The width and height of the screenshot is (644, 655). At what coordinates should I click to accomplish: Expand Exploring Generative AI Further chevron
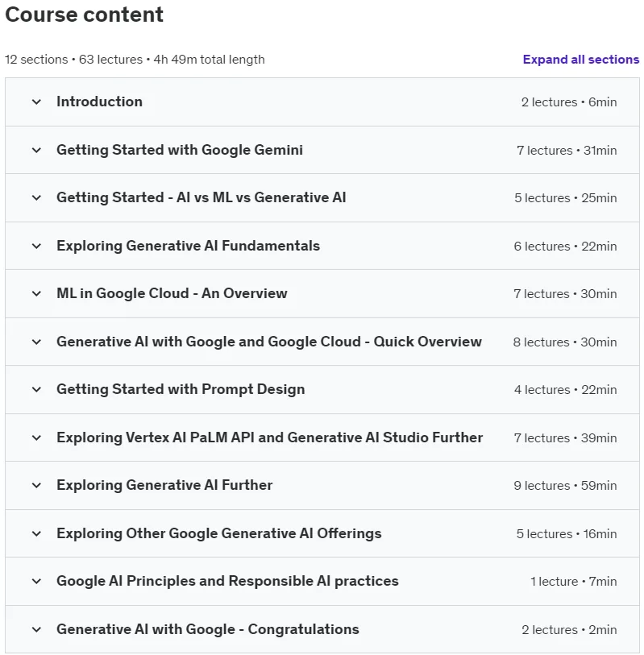point(37,485)
